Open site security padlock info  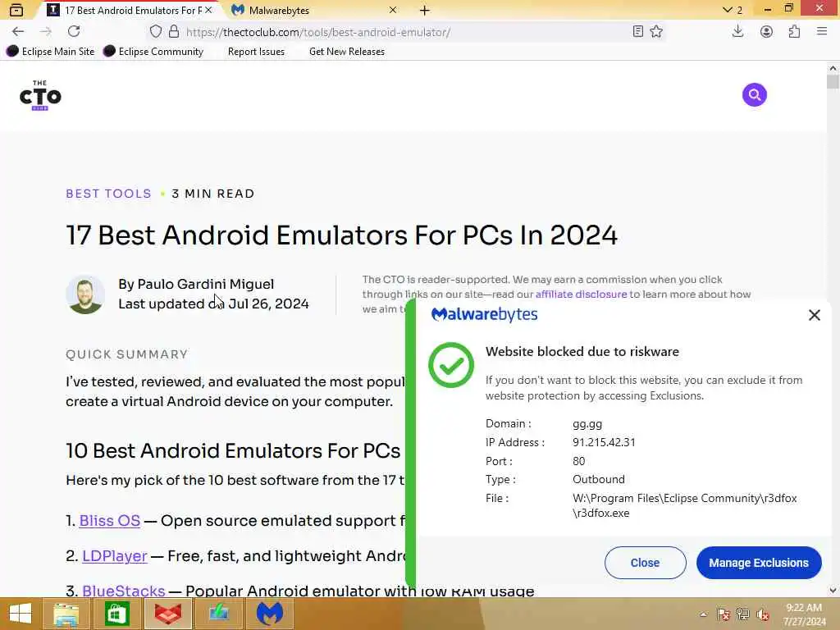174,32
